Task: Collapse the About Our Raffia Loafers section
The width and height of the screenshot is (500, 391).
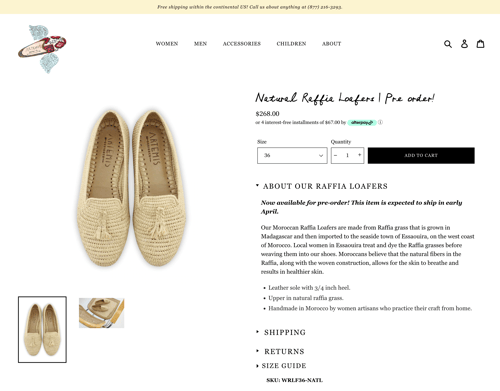Action: point(322,186)
